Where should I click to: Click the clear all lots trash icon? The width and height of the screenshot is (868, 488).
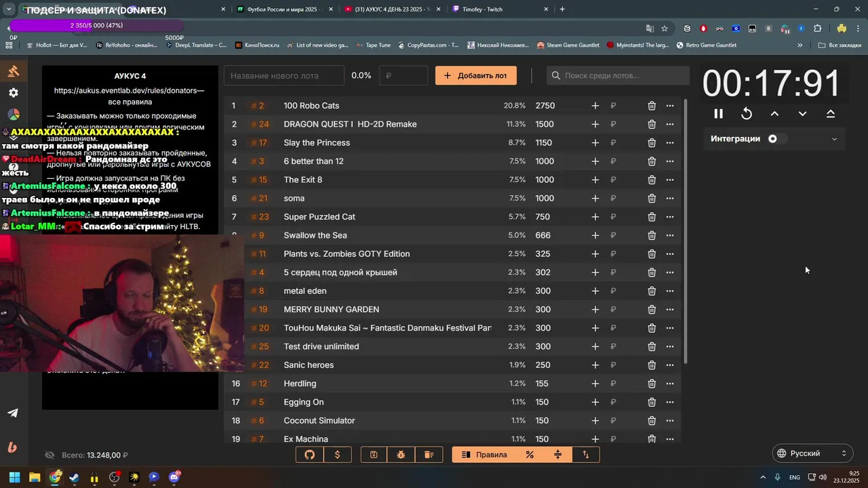coord(429,455)
